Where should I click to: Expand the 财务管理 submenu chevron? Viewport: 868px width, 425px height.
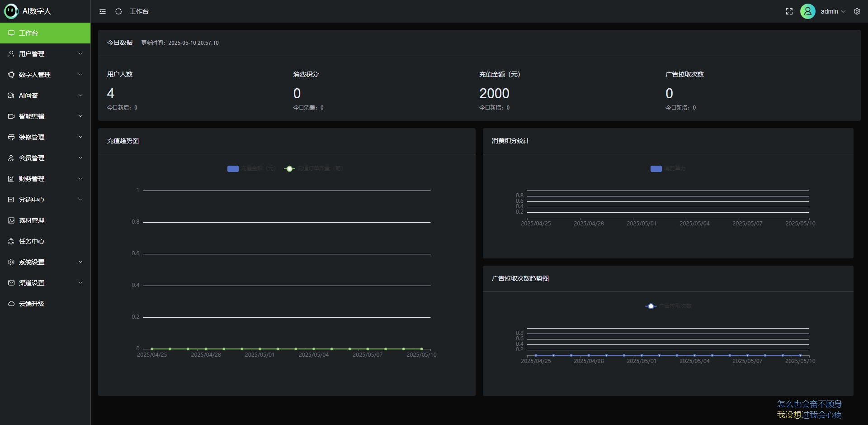(80, 179)
